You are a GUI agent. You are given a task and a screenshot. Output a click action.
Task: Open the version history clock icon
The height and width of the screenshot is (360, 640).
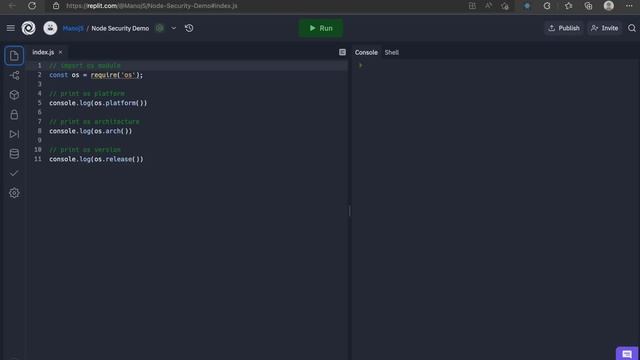(x=189, y=28)
